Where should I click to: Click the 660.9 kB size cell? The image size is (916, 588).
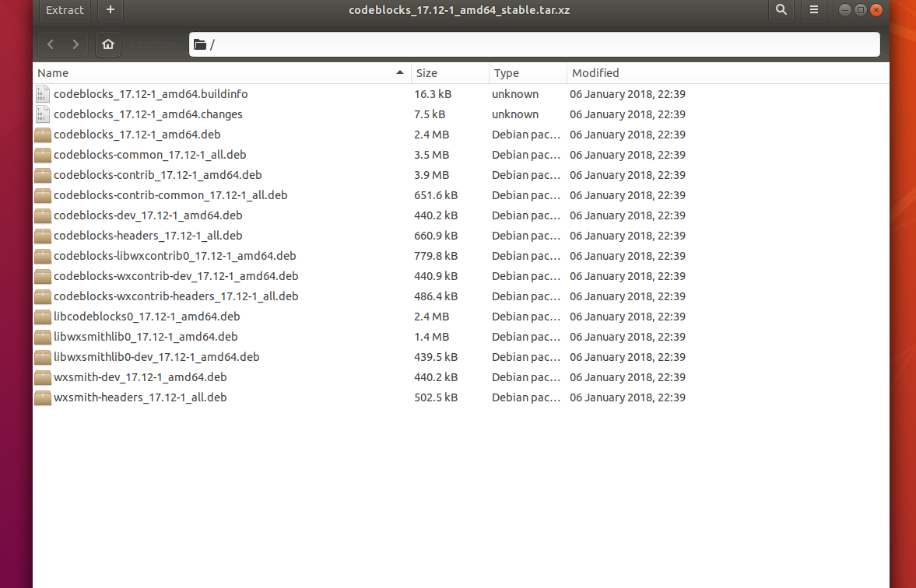click(x=436, y=236)
